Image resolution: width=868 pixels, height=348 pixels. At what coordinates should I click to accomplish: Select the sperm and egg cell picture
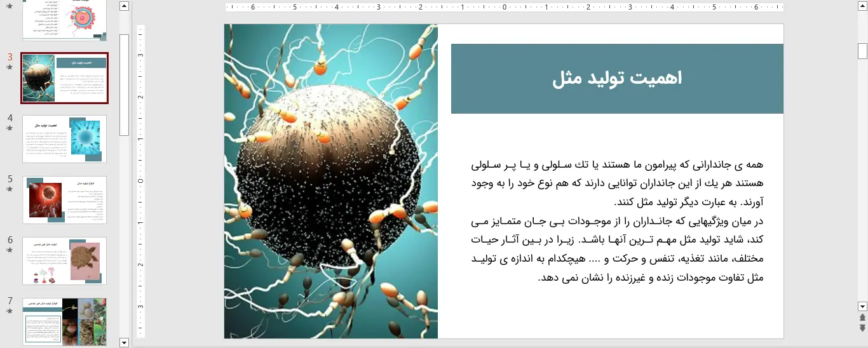pyautogui.click(x=330, y=181)
